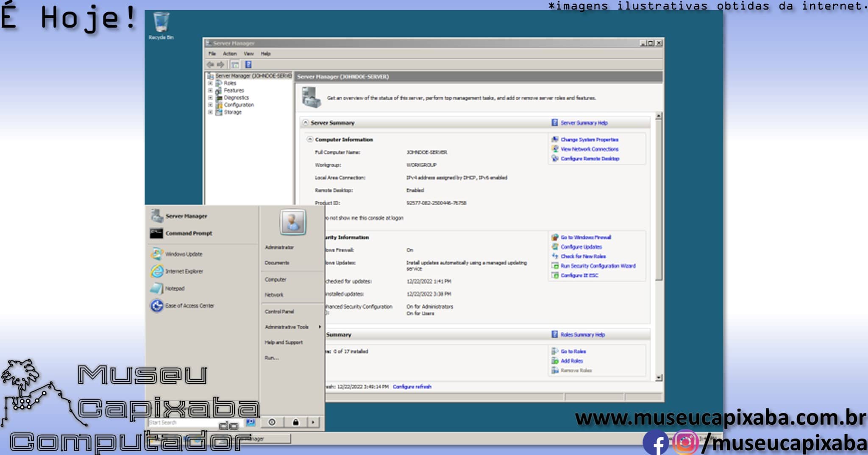Click the Add Roles icon
This screenshot has width=868, height=455.
(x=554, y=360)
